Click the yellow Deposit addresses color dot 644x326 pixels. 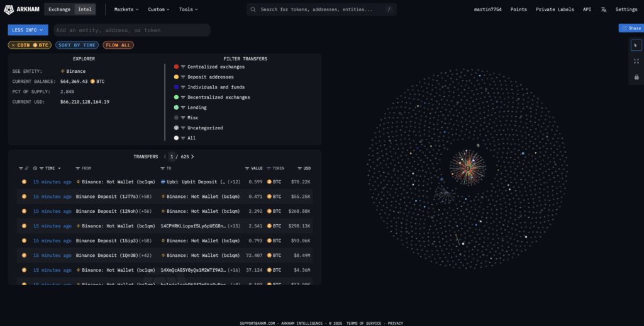176,77
